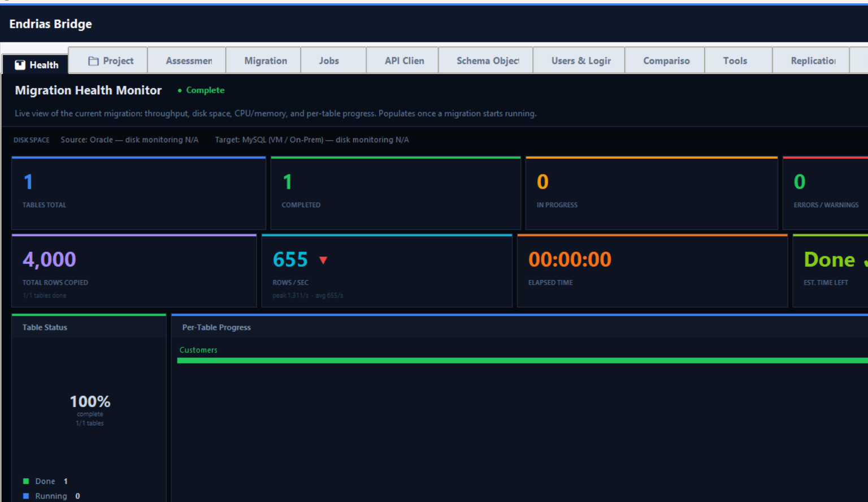Open the Schema Objects tab

pyautogui.click(x=485, y=60)
